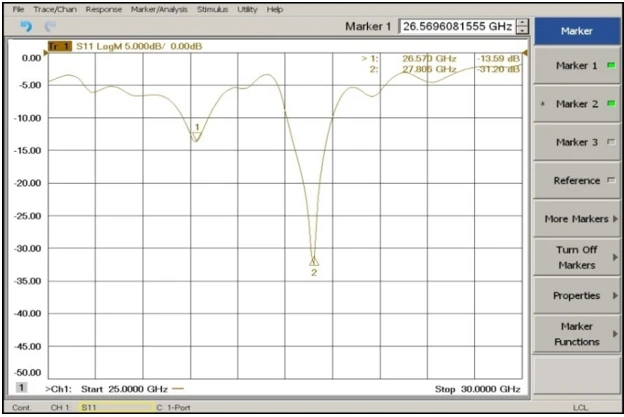Expand the Marker Functions submenu

pyautogui.click(x=577, y=333)
